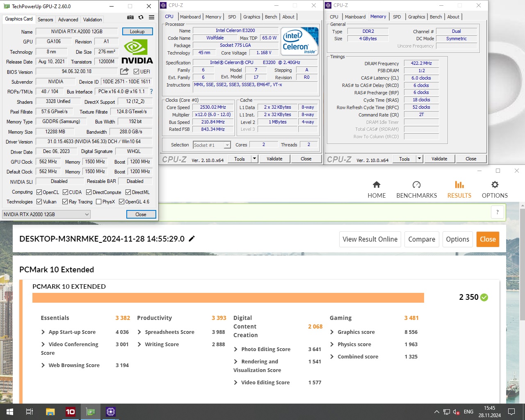The height and width of the screenshot is (420, 525).
Task: Click the ENG language indicator
Action: (468, 412)
